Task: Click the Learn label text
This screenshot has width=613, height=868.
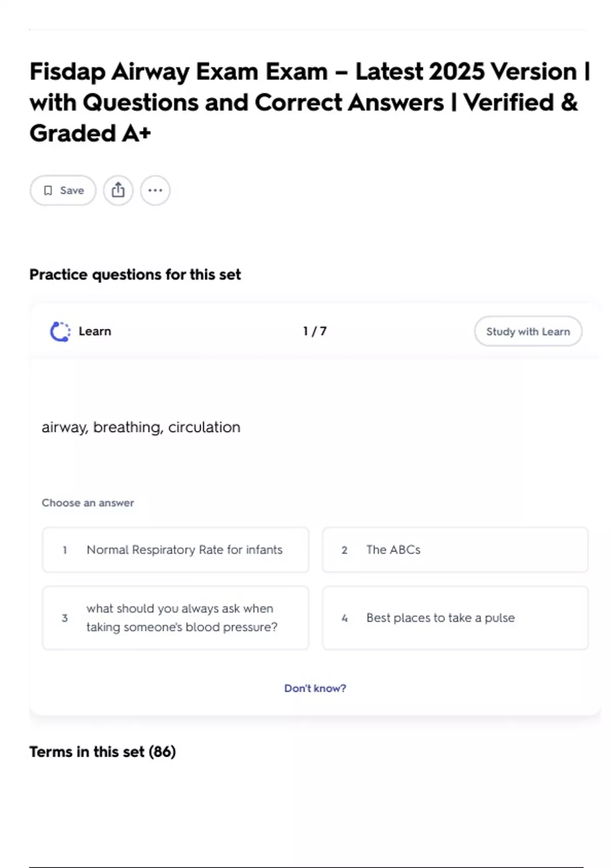Action: [x=95, y=331]
